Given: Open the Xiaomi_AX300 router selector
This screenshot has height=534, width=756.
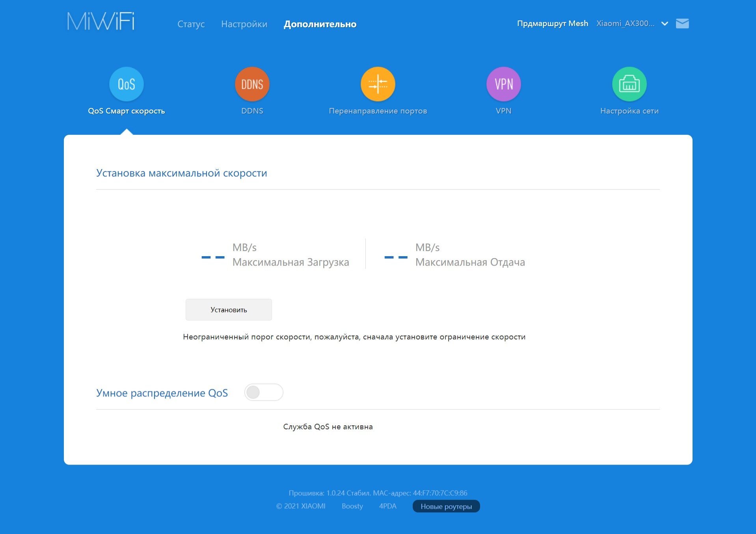Looking at the screenshot, I should pyautogui.click(x=625, y=24).
